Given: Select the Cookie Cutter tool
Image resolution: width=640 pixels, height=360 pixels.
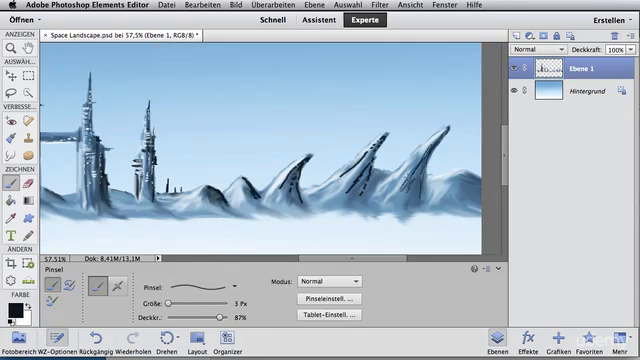Looking at the screenshot, I should 11,281.
